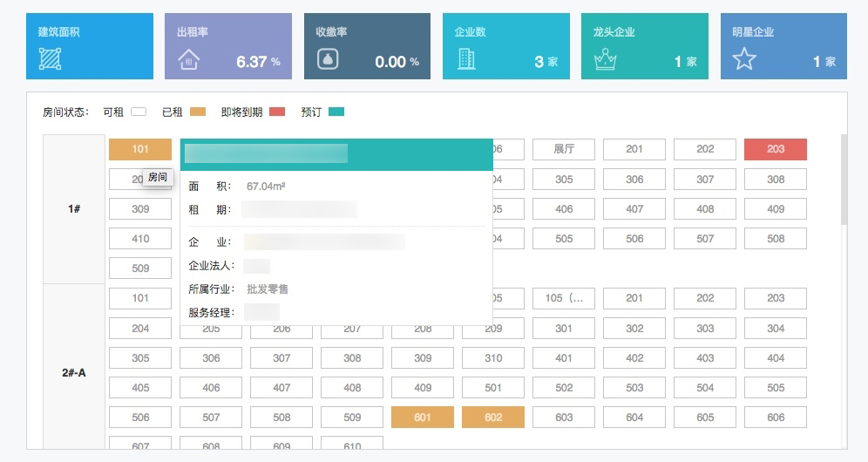Click the house icon in 出租率 card
The image size is (868, 462).
[188, 59]
